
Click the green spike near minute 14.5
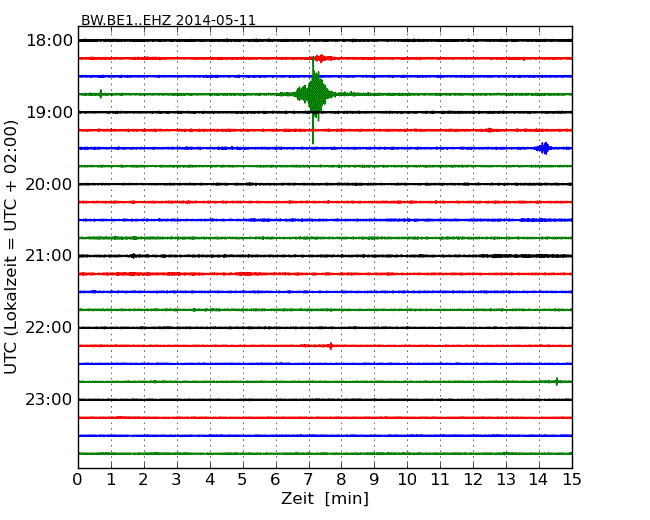(x=557, y=381)
